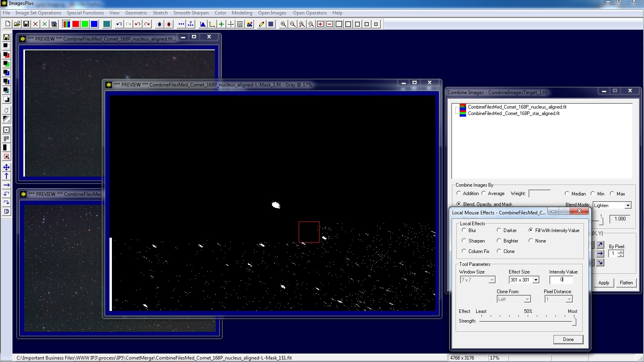Click the red X toolbar icon
Screen dimensions: 644x362
point(35,24)
